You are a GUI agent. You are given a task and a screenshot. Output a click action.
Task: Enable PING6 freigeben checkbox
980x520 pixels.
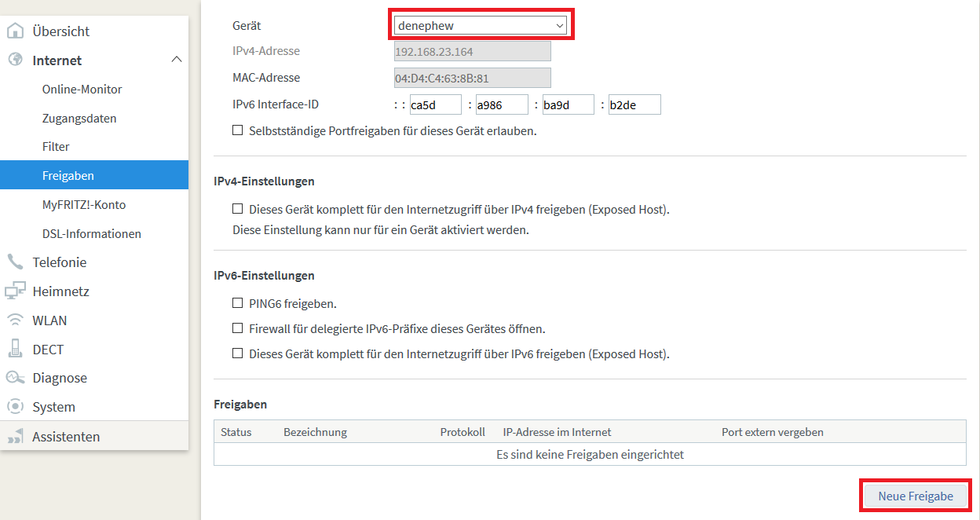[237, 303]
